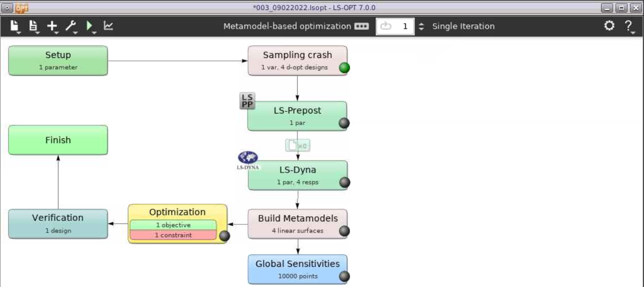Open the Setup stage box

pos(58,61)
